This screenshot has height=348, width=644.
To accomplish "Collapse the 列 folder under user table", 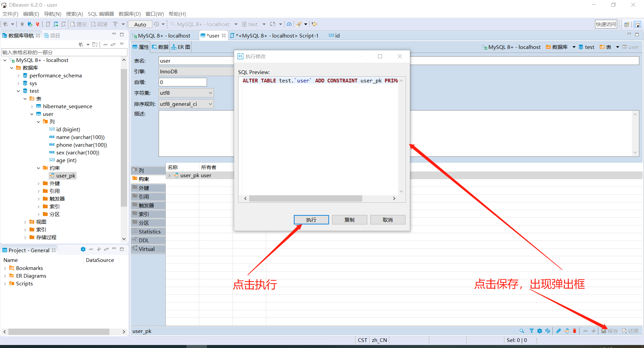I will point(39,122).
